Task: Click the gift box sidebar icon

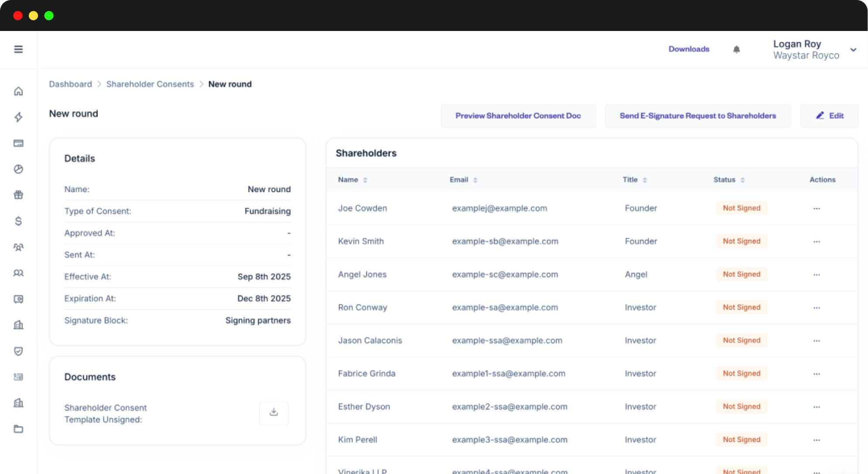Action: click(x=18, y=195)
